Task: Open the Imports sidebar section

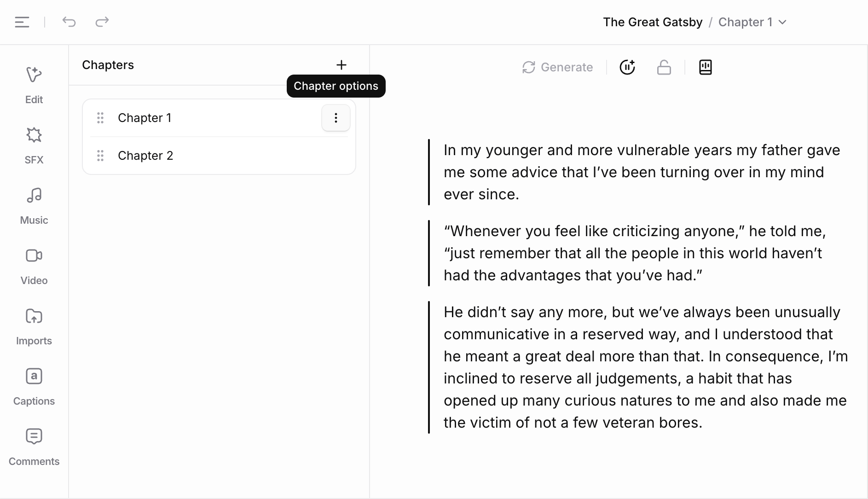Action: 34,325
